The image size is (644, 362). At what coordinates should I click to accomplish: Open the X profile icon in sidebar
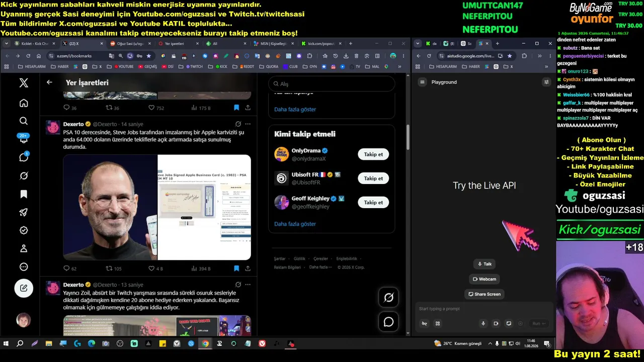[24, 248]
